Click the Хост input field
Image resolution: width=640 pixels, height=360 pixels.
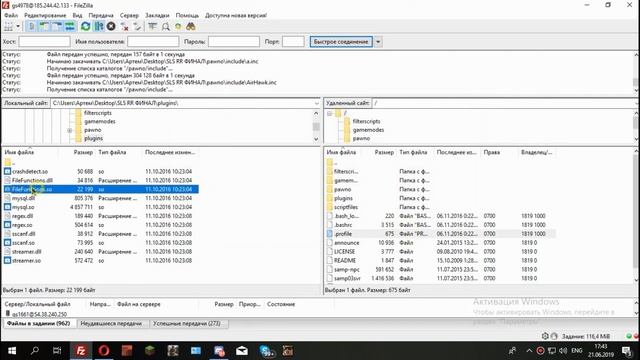coord(44,42)
